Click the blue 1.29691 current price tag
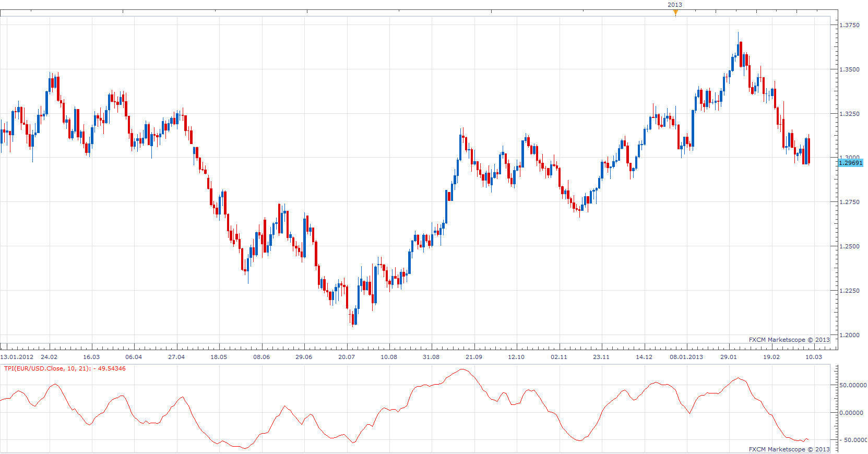Viewport: 868px width, 454px height. 851,163
